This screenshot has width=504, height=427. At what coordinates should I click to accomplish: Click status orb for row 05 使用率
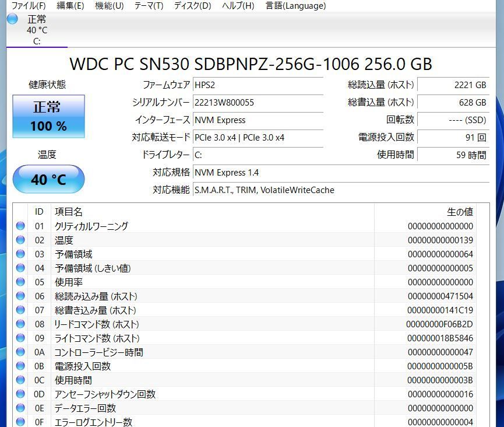pos(20,282)
